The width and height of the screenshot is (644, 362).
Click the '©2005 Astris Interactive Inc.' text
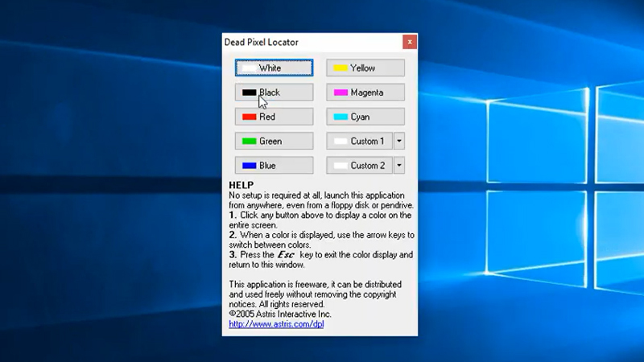point(280,314)
